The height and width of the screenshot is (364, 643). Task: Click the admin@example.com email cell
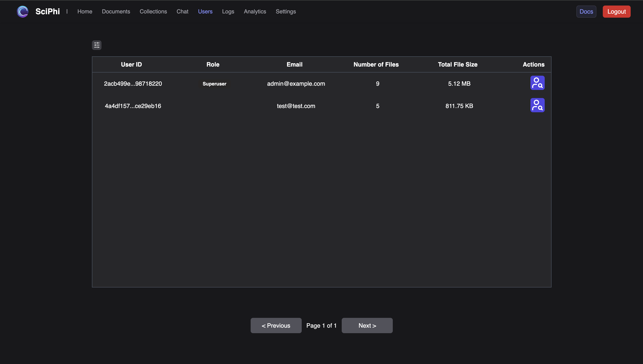pos(296,84)
